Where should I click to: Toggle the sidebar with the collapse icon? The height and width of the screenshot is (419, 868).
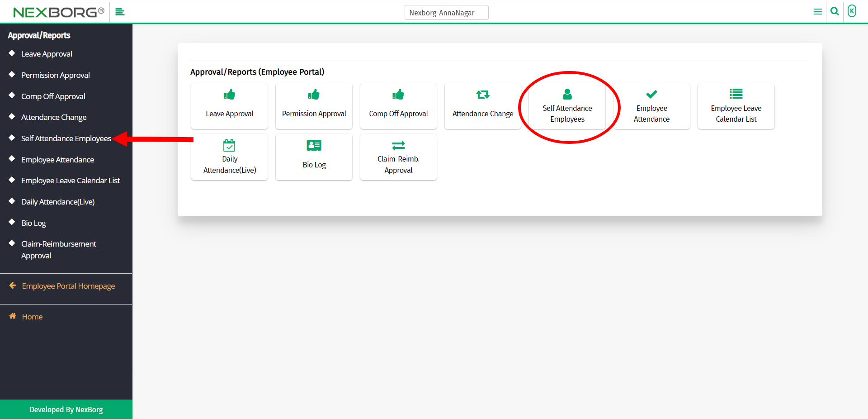[120, 12]
